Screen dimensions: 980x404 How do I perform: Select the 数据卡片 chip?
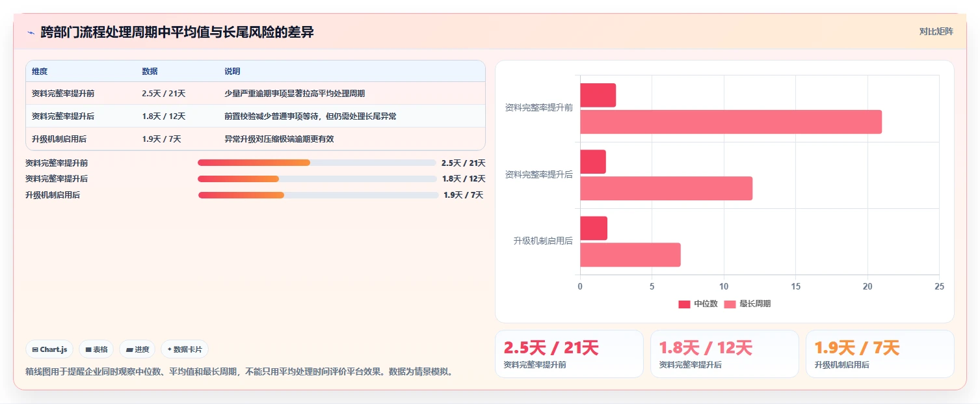(185, 349)
